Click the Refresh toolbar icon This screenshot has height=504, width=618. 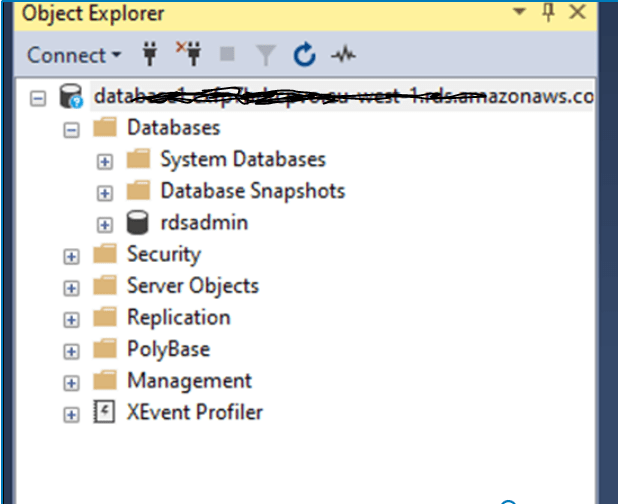[x=305, y=54]
